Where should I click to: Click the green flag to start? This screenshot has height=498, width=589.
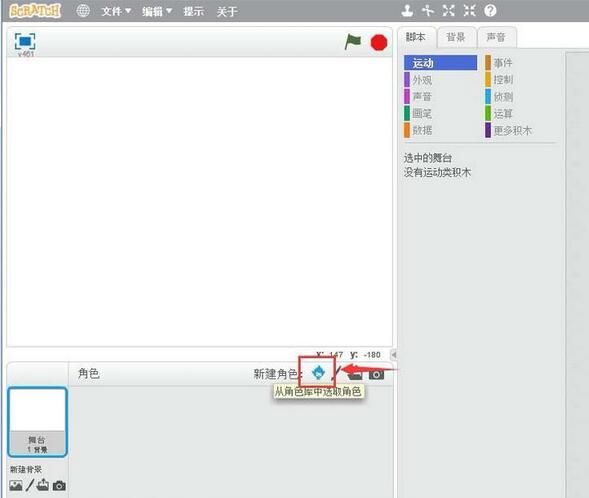click(352, 42)
